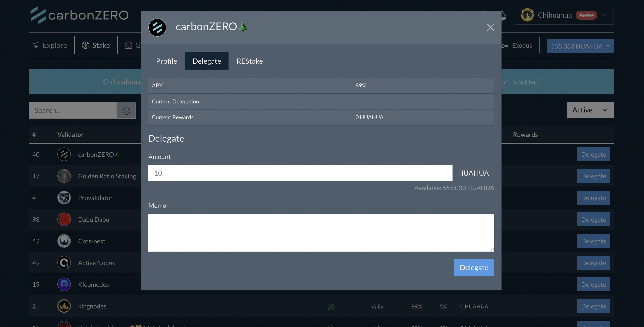The image size is (644, 327).
Task: Click the validator Search field
Action: [x=73, y=110]
